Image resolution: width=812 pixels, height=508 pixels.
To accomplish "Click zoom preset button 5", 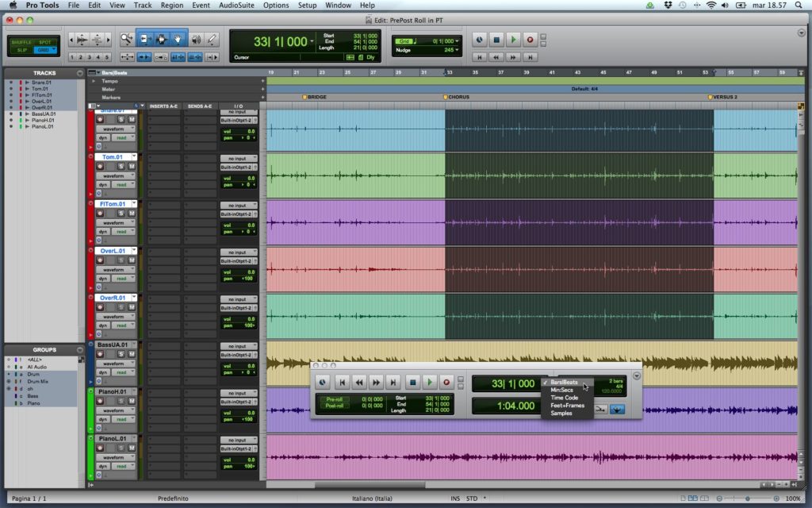I will click(107, 57).
